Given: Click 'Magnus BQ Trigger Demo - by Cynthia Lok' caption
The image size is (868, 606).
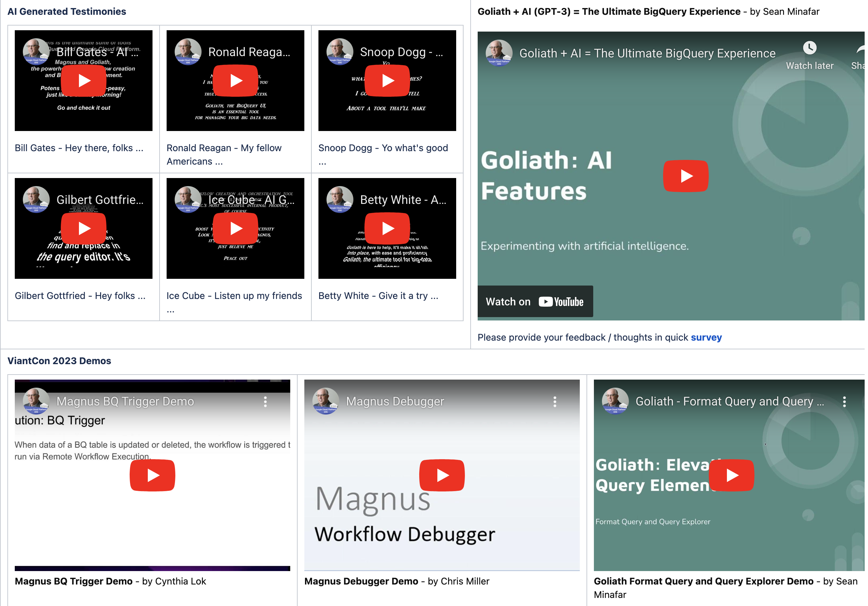Looking at the screenshot, I should (x=111, y=581).
